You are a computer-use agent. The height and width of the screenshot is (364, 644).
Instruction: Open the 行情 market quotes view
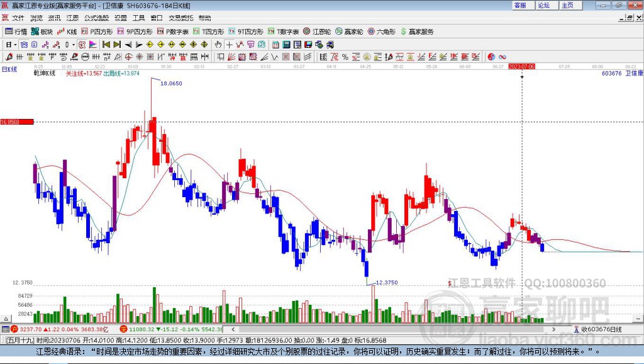click(16, 31)
